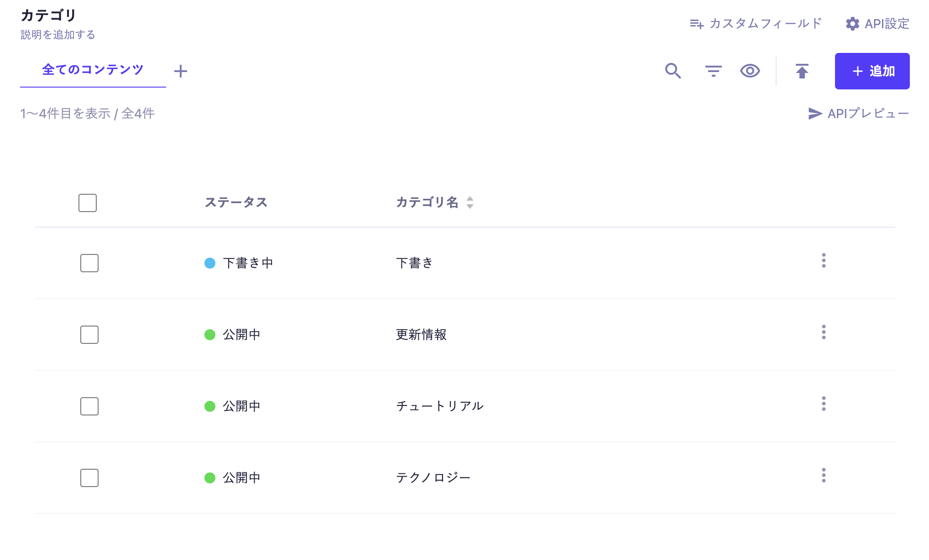
Task: Switch to 全てのコンテンツ tab
Action: click(x=93, y=70)
